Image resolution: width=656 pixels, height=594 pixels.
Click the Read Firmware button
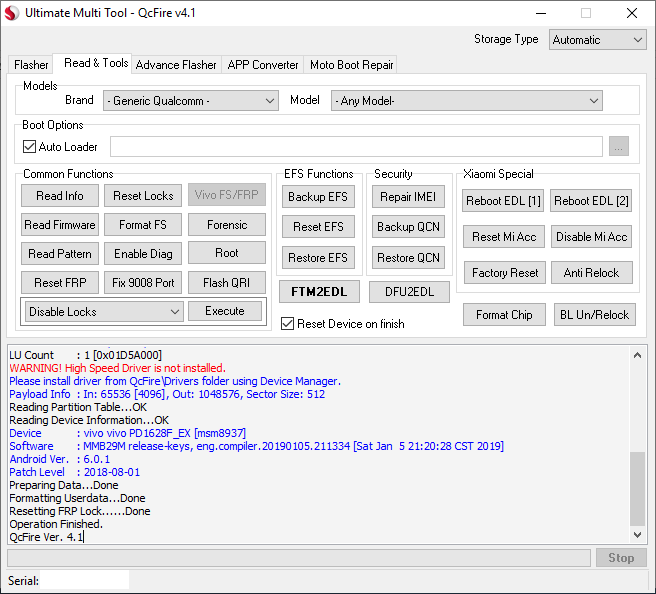click(x=60, y=225)
